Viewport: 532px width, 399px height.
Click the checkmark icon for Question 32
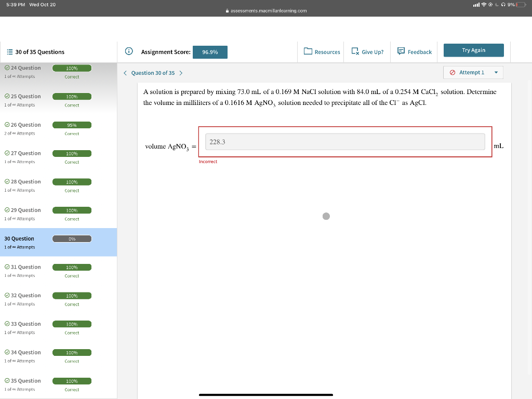(7, 296)
